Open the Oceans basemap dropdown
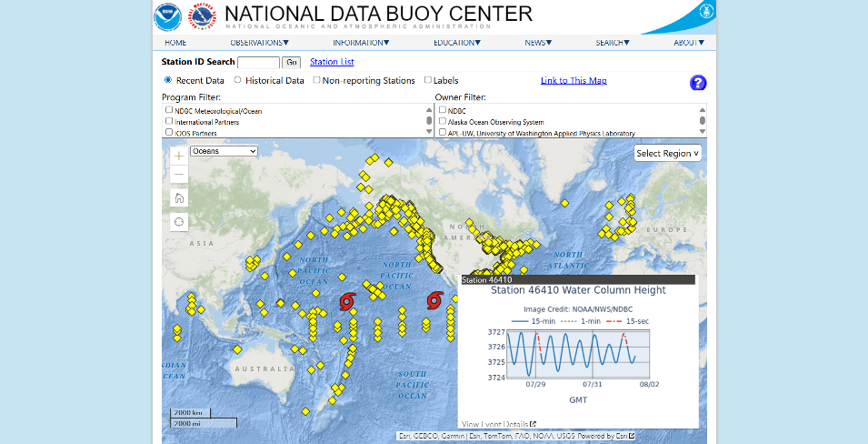 pyautogui.click(x=224, y=151)
